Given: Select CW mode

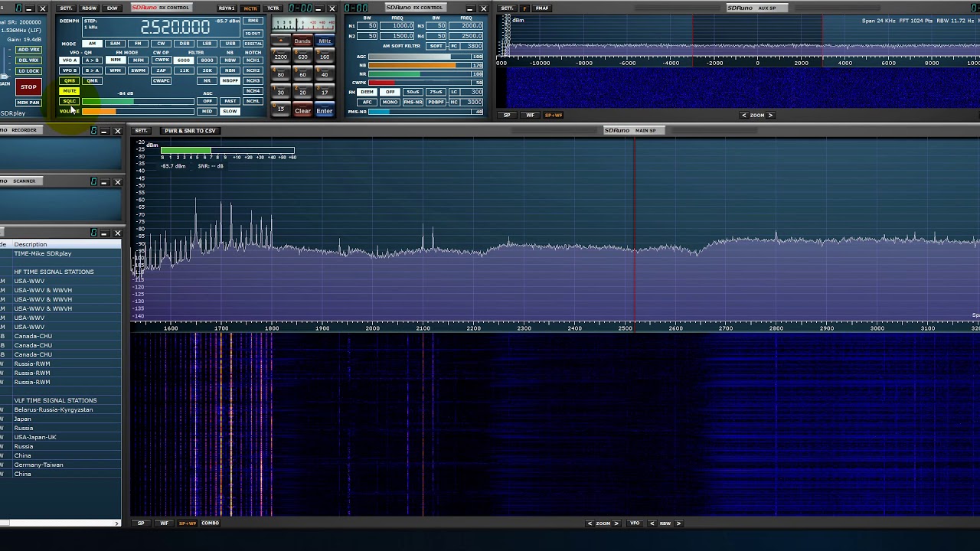Looking at the screenshot, I should coord(161,44).
